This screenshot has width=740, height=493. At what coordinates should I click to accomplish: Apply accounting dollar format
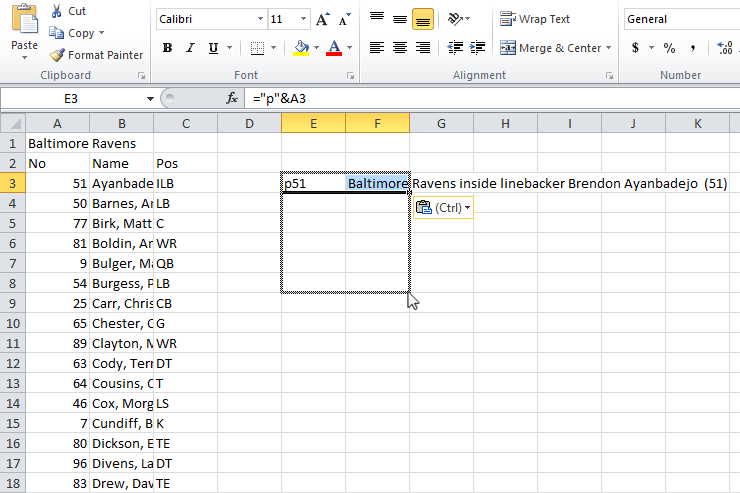click(635, 48)
